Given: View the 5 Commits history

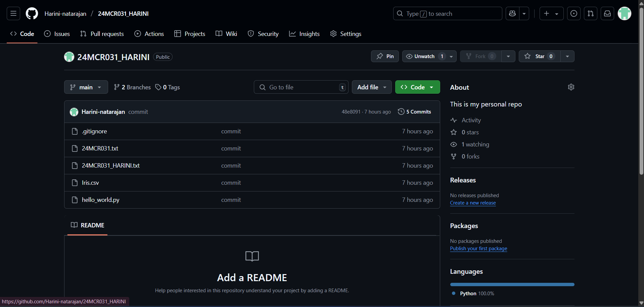Looking at the screenshot, I should 414,112.
